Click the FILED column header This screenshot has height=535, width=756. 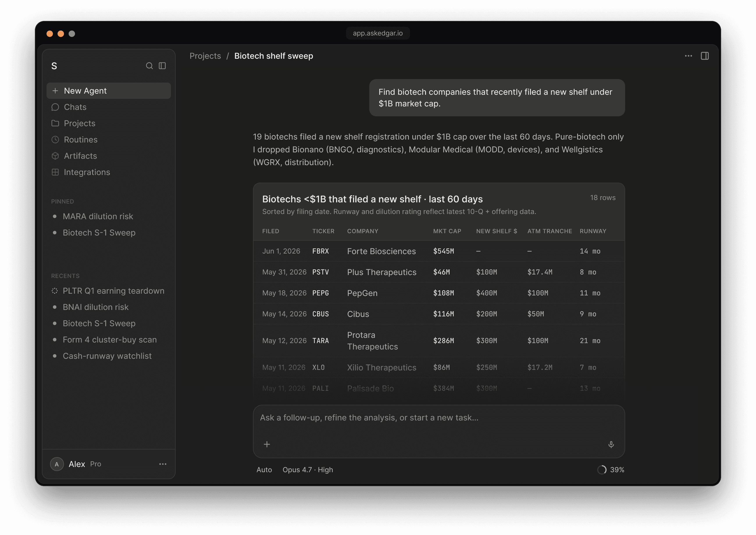[x=270, y=231]
